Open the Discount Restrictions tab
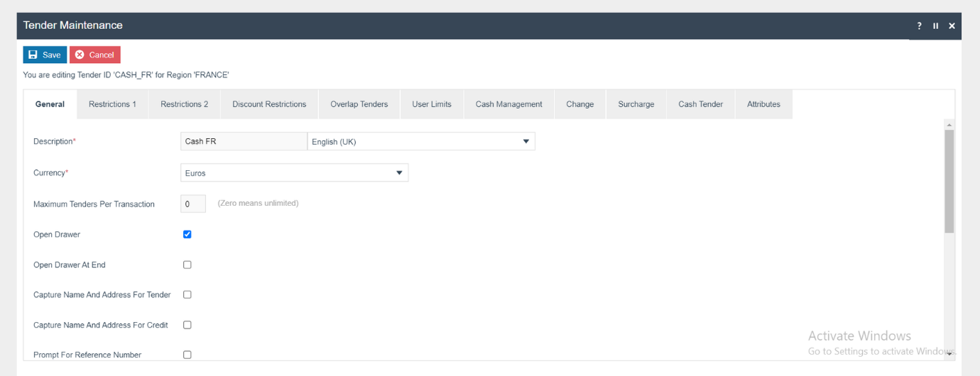Image resolution: width=980 pixels, height=376 pixels. coord(269,104)
